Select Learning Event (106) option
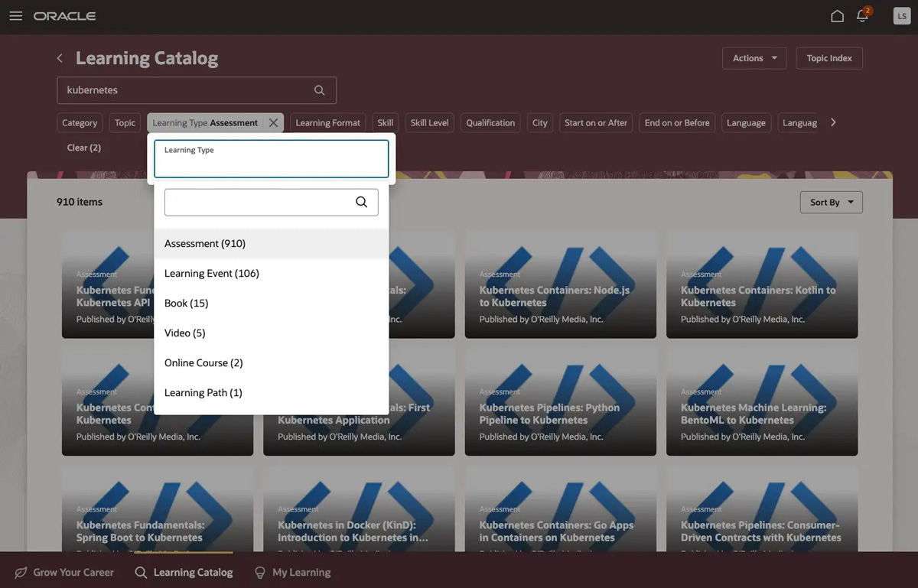 (272, 274)
